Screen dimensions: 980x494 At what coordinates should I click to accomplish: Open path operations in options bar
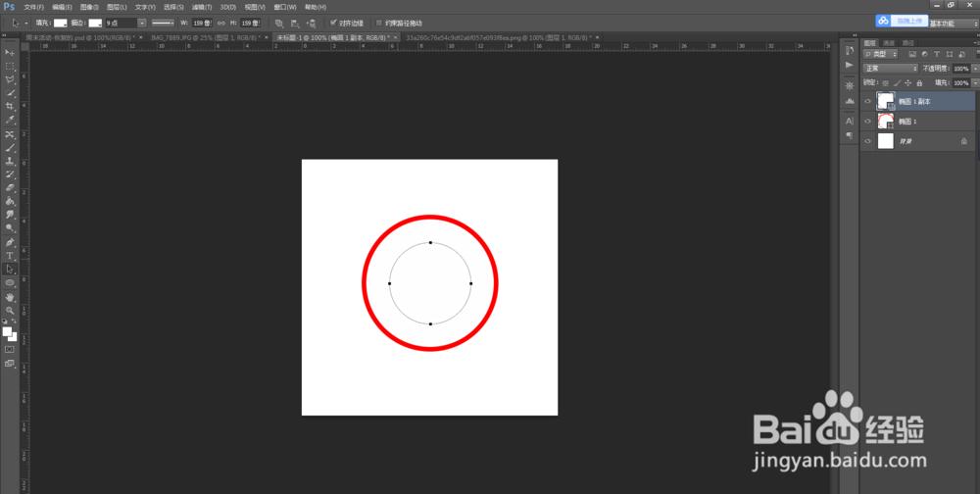click(x=278, y=24)
